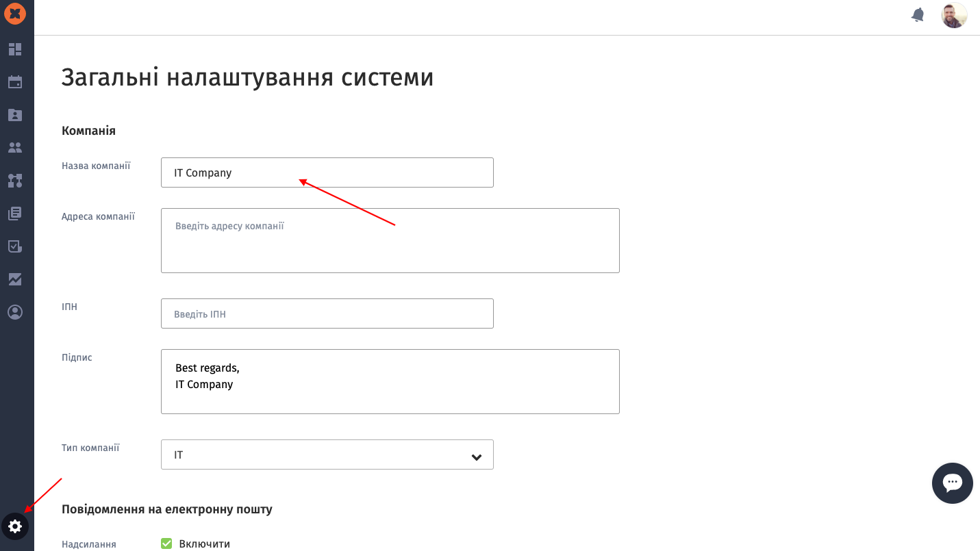
Task: Open the user account circle icon in sidebar
Action: point(15,312)
